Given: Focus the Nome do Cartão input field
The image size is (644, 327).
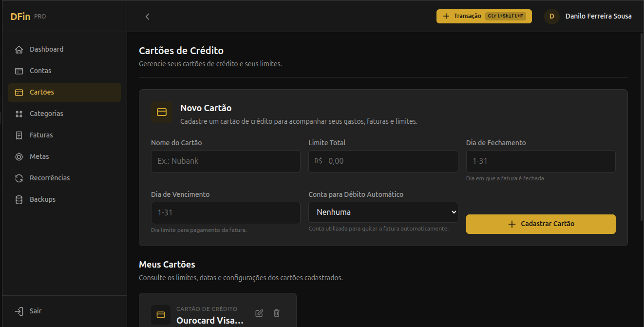Looking at the screenshot, I should point(226,161).
